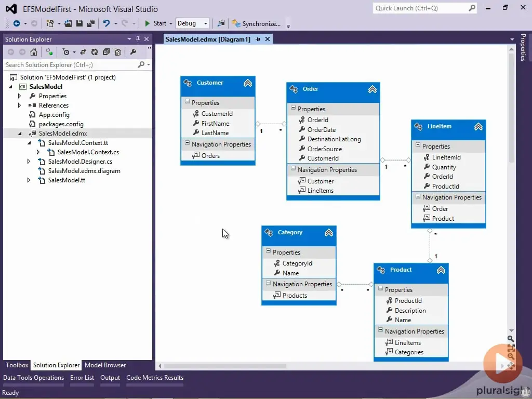The width and height of the screenshot is (532, 399).
Task: Toggle Show All Files in Solution Explorer
Action: 118,52
